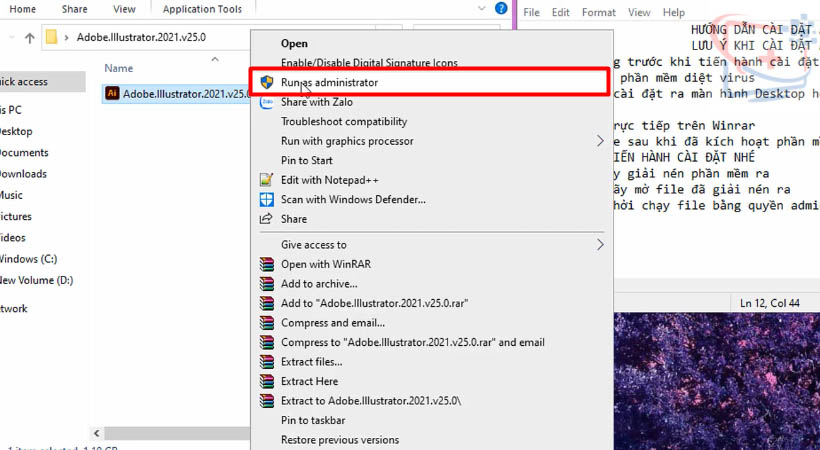Click WinRAR icon beside Open with WinRAR
The height and width of the screenshot is (450, 820).
(267, 264)
